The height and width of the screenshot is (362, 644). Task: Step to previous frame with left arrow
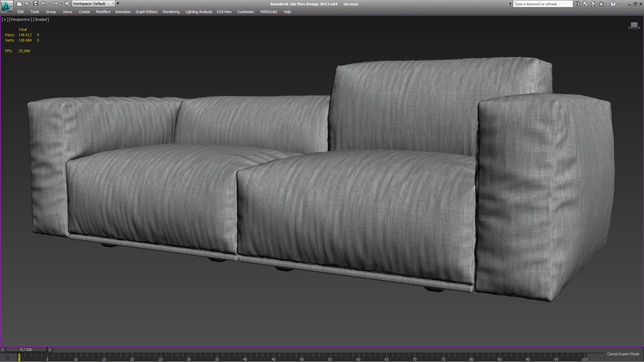[3, 350]
